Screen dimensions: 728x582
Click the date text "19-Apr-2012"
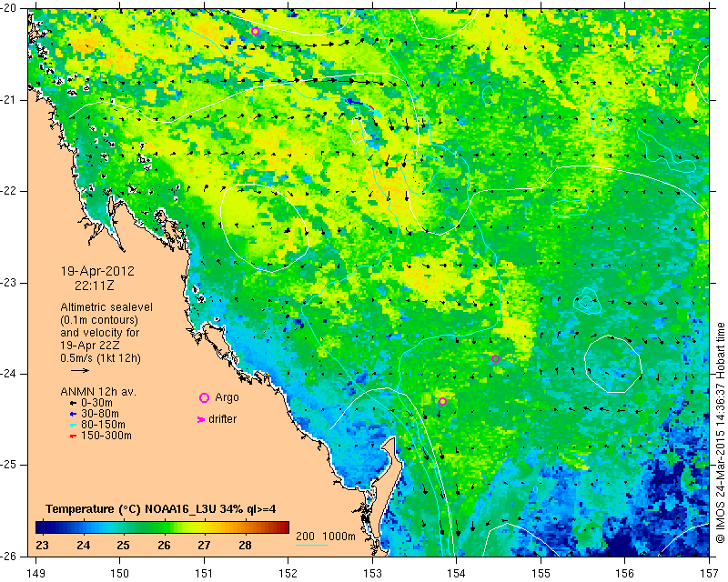point(97,271)
